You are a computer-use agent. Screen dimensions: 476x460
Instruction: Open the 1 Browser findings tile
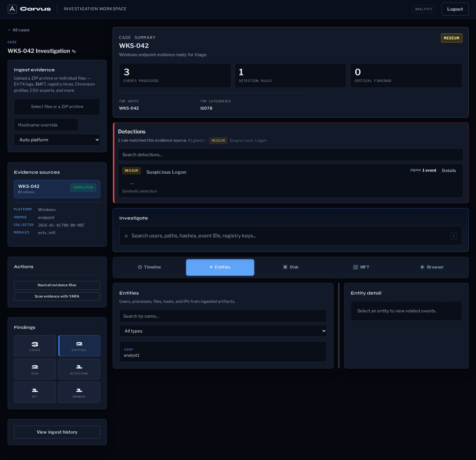(79, 392)
